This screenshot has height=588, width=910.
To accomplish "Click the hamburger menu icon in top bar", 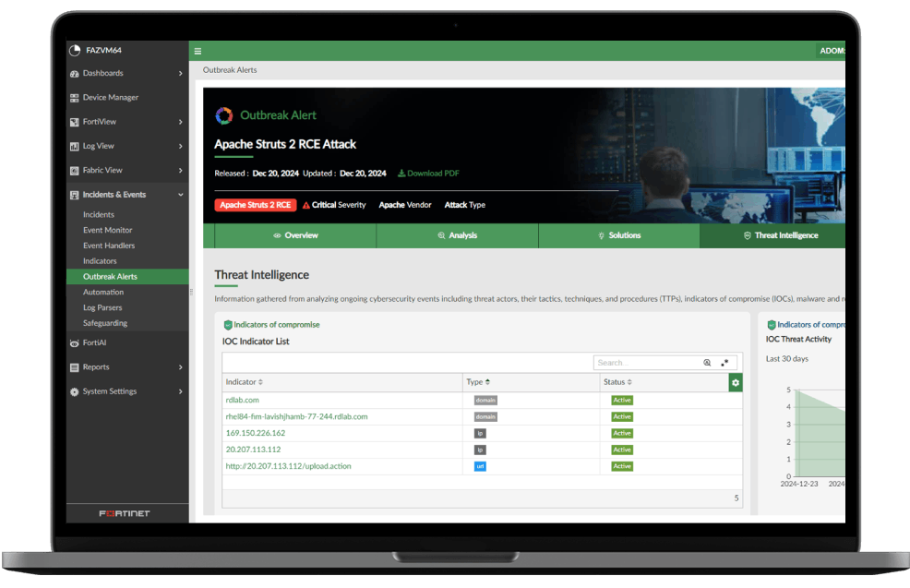I will [x=198, y=51].
